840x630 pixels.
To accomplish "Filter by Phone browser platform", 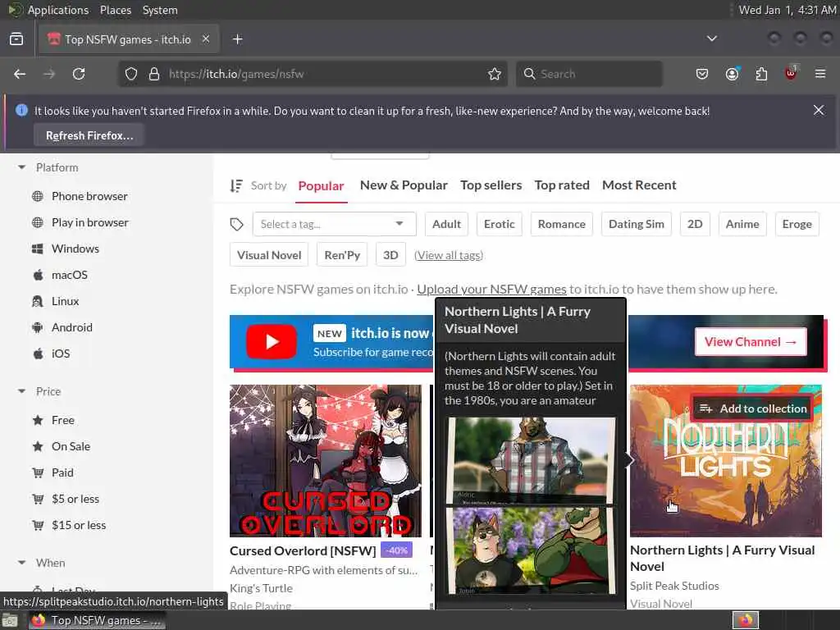I will pos(89,196).
